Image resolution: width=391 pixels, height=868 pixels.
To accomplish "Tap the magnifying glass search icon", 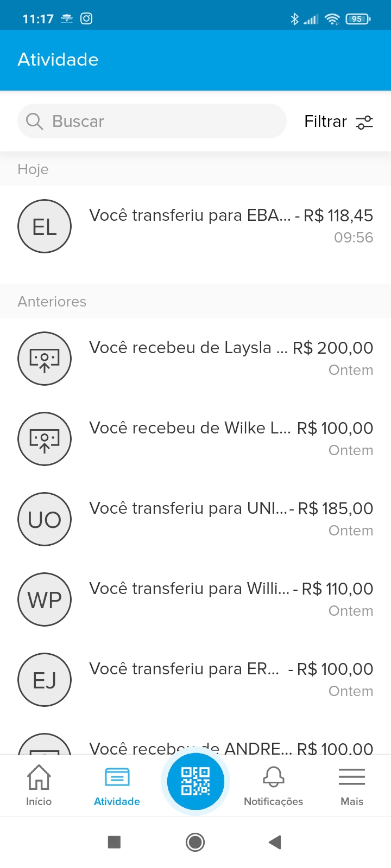I will click(x=34, y=121).
